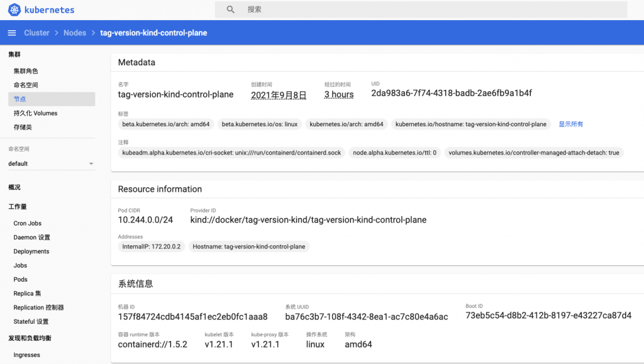Click the beta.kubernetes.io/arch: amd64 label chip
The image size is (644, 364).
click(166, 124)
